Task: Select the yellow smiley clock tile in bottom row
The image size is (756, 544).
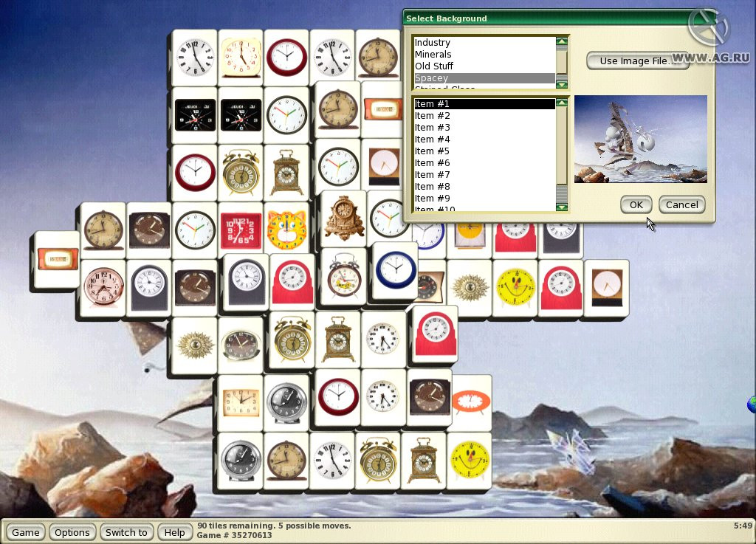Action: point(470,461)
